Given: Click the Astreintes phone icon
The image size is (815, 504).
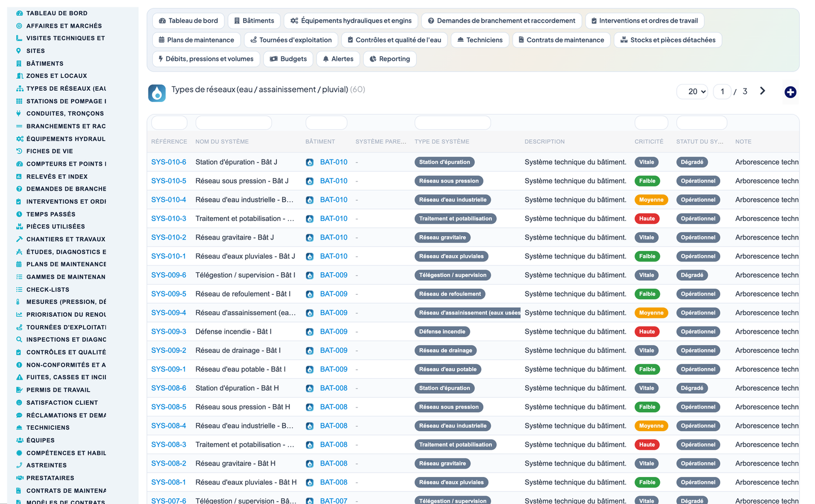Looking at the screenshot, I should [19, 465].
